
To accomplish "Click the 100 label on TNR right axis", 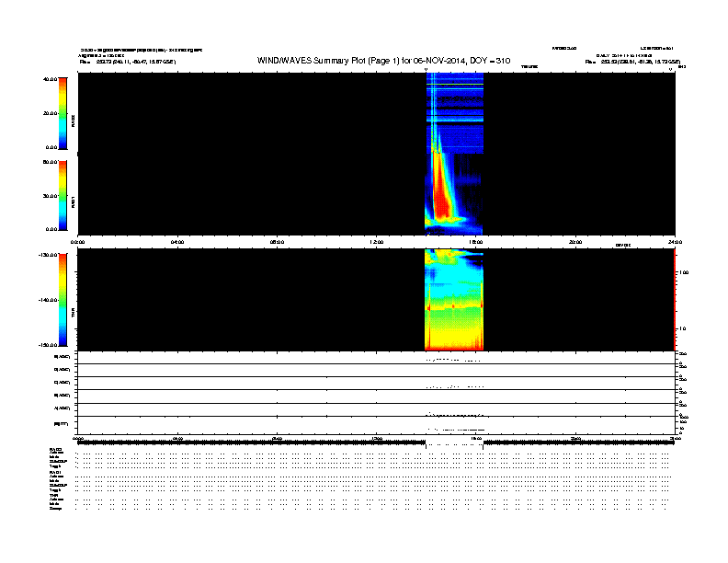I will [684, 272].
